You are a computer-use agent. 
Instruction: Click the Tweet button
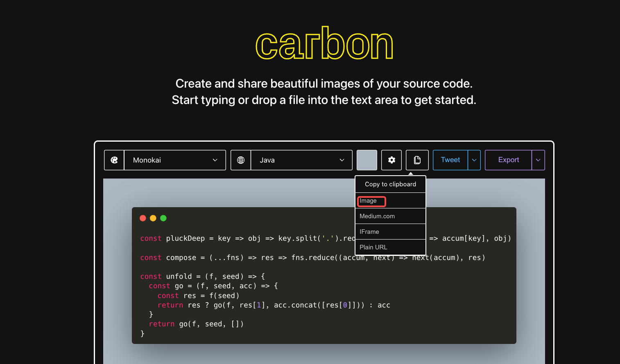click(450, 160)
